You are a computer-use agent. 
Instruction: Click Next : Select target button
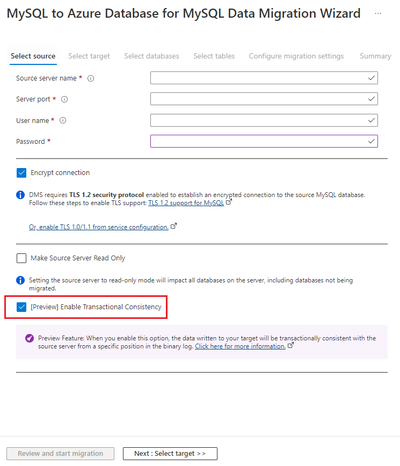[x=170, y=454]
